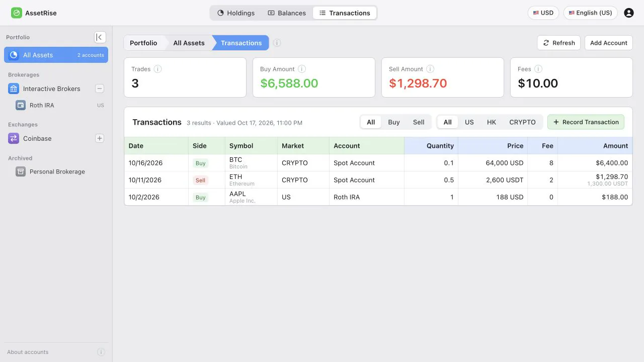The width and height of the screenshot is (644, 362).
Task: Show info for Trades card
Action: [x=158, y=69]
